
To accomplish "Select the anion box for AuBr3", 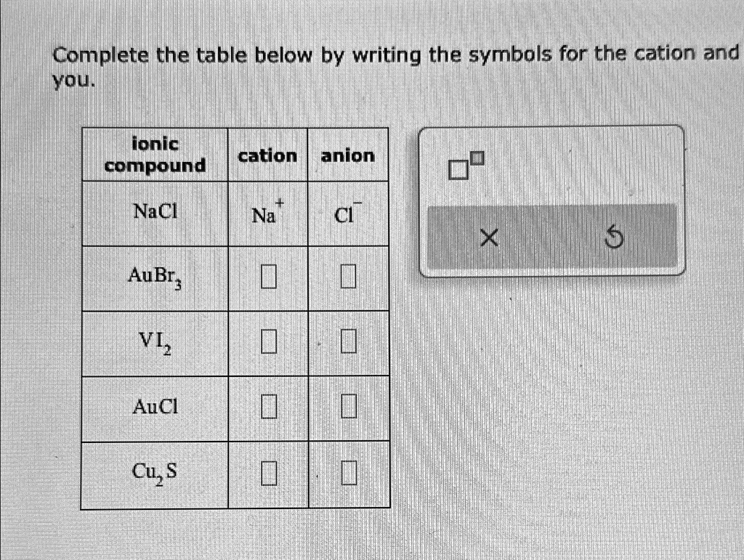I will coord(347,277).
